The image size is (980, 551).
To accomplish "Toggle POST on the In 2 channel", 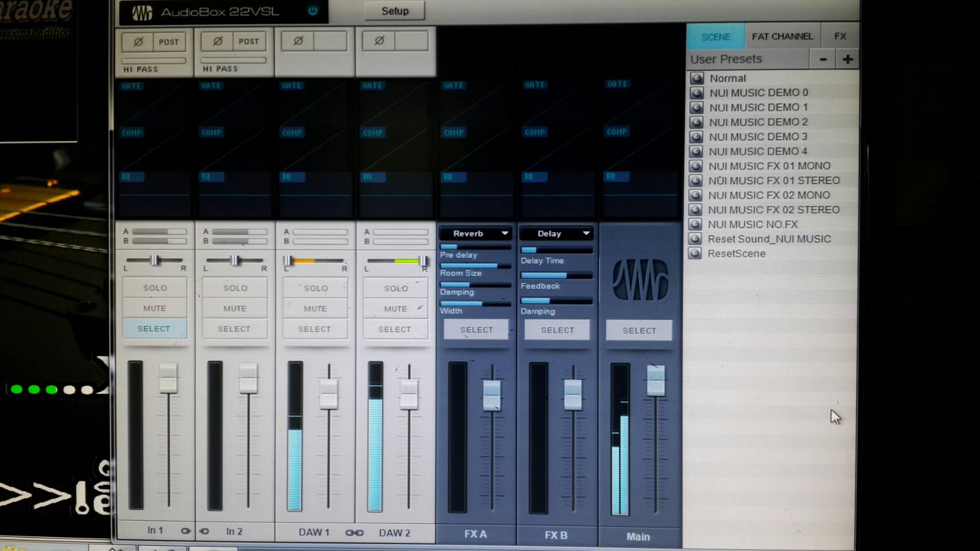I will (x=249, y=41).
